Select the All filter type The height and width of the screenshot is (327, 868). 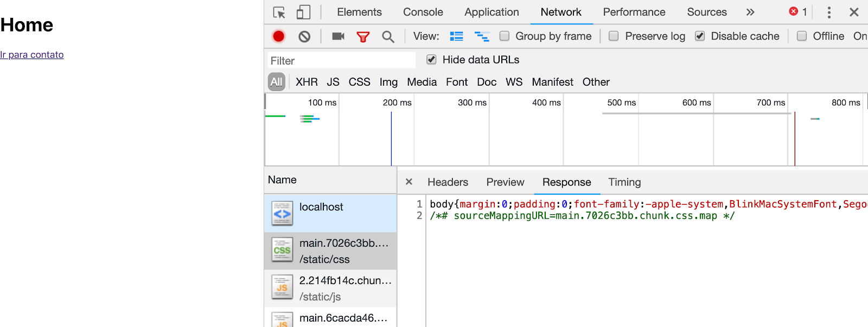[x=277, y=82]
